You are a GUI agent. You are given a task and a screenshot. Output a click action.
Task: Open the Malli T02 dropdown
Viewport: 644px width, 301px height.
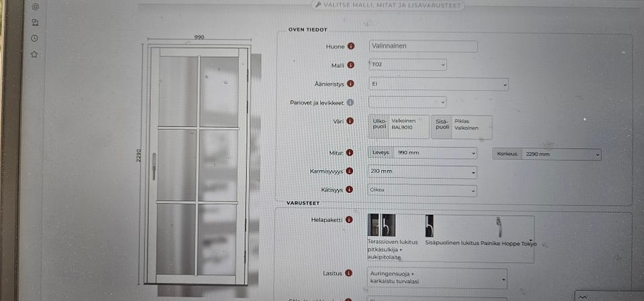coord(407,64)
